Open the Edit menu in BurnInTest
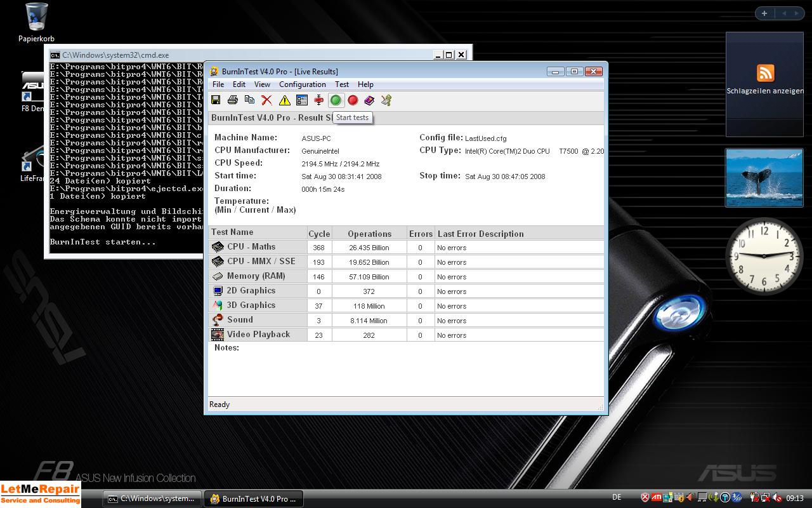The height and width of the screenshot is (508, 812). click(239, 84)
